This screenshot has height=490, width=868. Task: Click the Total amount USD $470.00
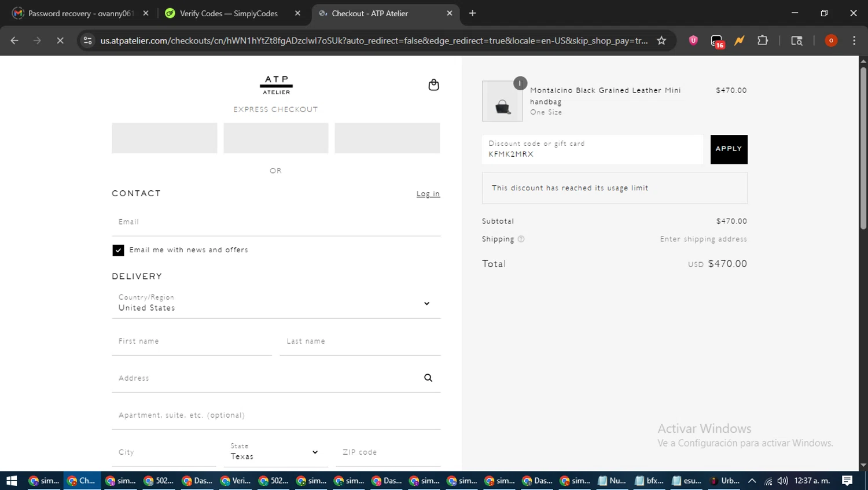click(718, 264)
